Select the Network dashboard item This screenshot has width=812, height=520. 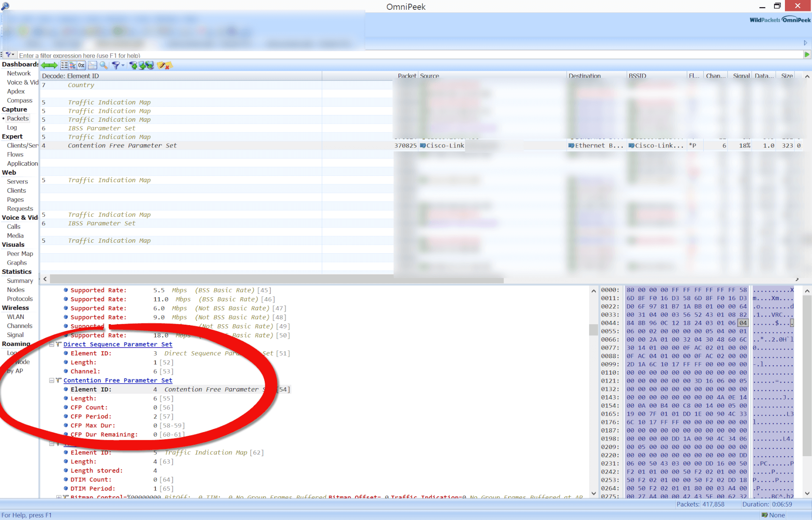tap(18, 74)
